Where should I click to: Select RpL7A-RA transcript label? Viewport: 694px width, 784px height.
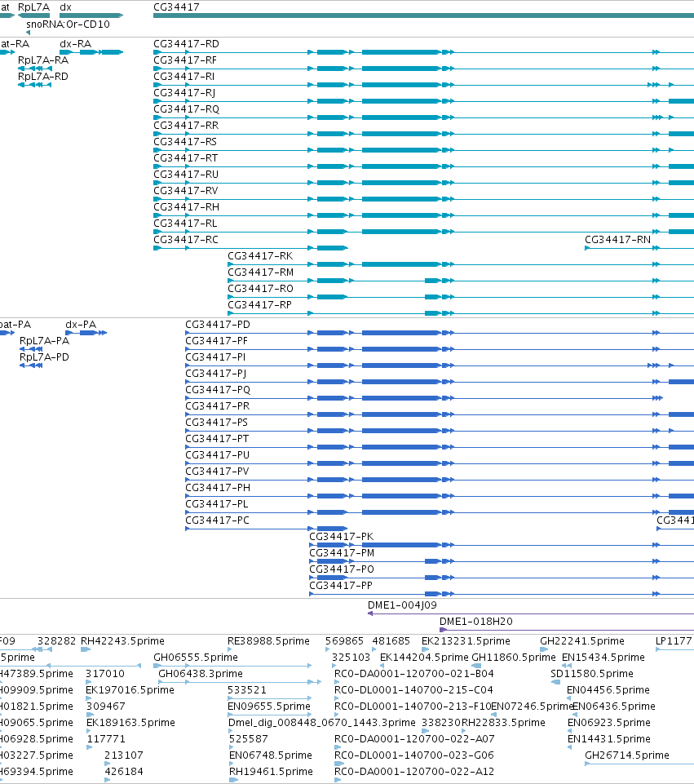(x=43, y=60)
